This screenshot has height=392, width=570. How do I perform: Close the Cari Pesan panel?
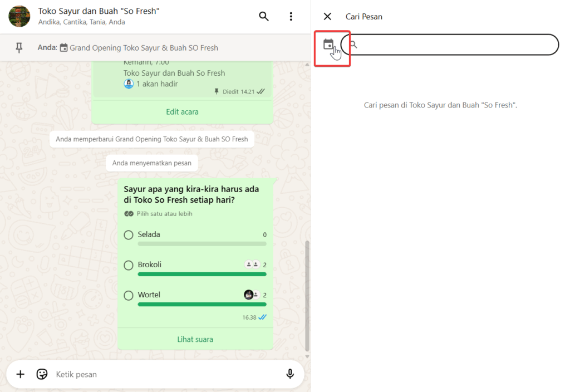click(x=327, y=17)
